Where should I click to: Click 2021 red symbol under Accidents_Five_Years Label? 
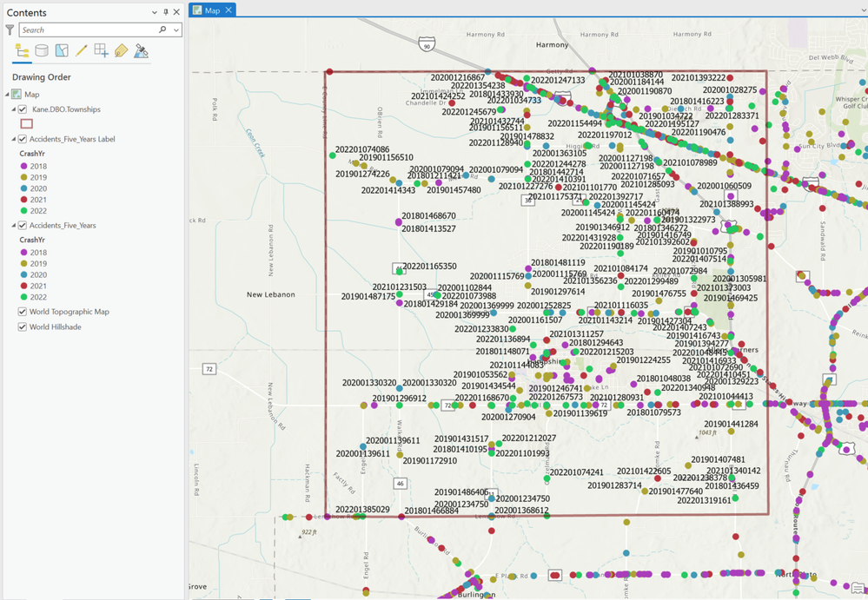pyautogui.click(x=23, y=200)
